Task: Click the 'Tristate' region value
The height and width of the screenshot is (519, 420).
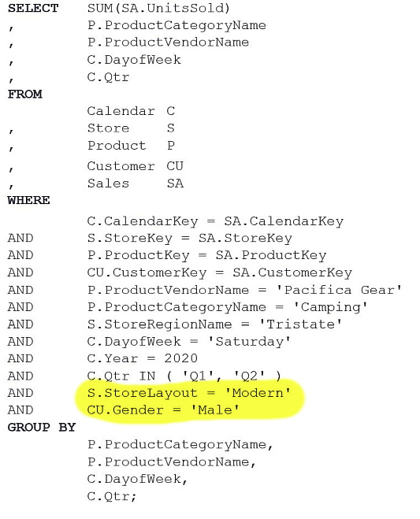Action: (300, 324)
